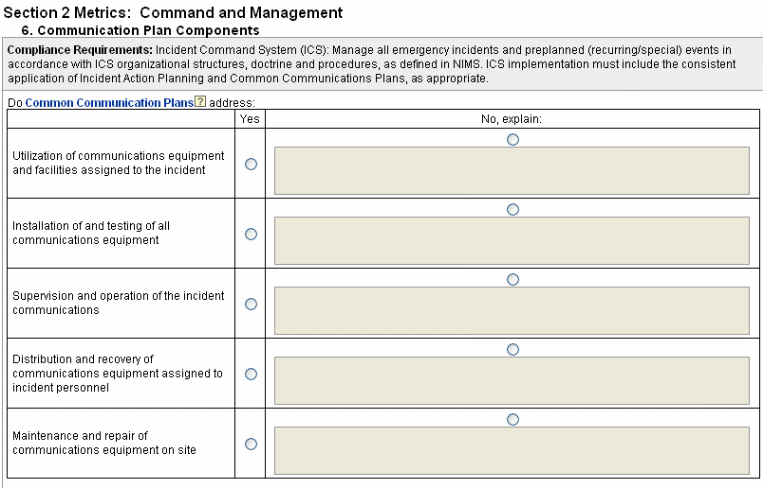Click the explanation box for maintenance and repair
Viewport: 763px width, 488px height.
[512, 451]
